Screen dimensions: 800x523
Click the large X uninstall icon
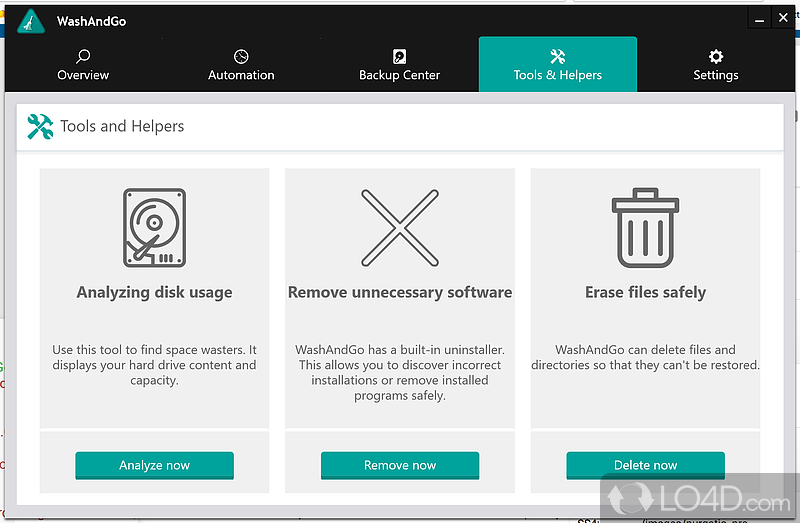pyautogui.click(x=399, y=228)
